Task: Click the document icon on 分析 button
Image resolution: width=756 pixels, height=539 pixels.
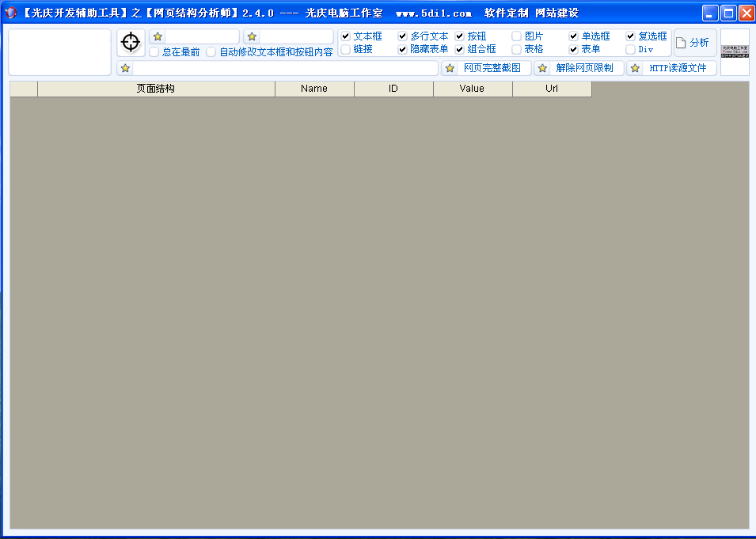Action: (681, 43)
